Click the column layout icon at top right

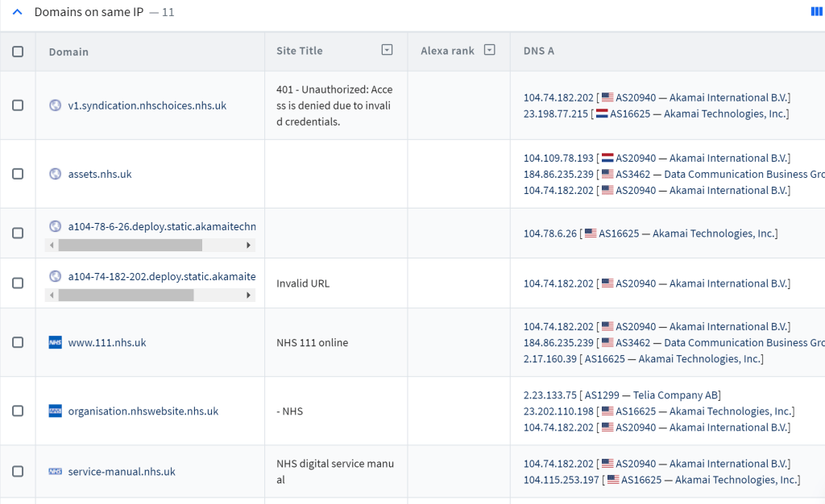pos(816,11)
